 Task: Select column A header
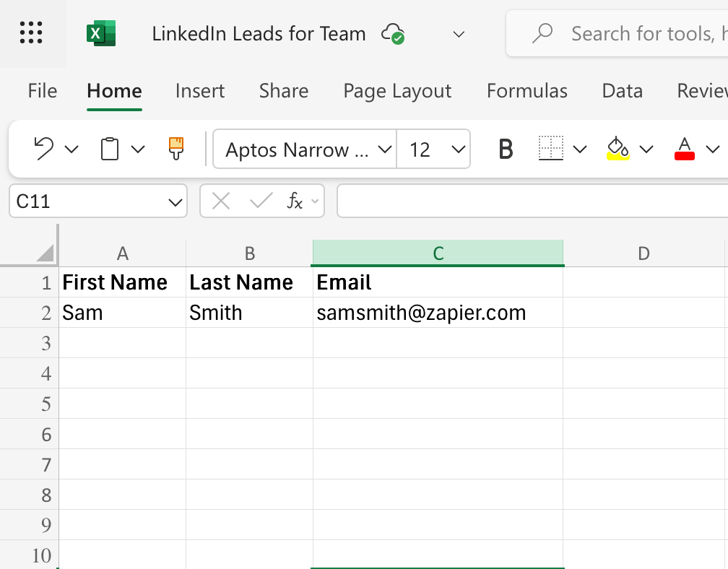(122, 253)
